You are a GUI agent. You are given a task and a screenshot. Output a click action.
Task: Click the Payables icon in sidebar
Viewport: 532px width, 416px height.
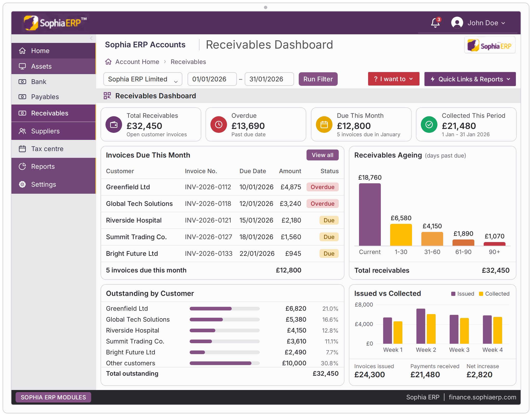tap(22, 97)
